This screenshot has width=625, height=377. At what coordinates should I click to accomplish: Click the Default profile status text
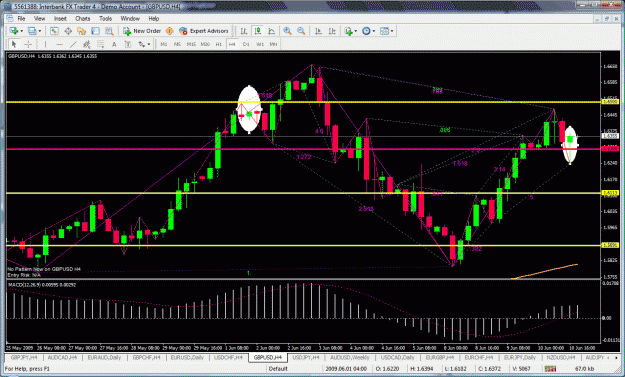click(278, 369)
